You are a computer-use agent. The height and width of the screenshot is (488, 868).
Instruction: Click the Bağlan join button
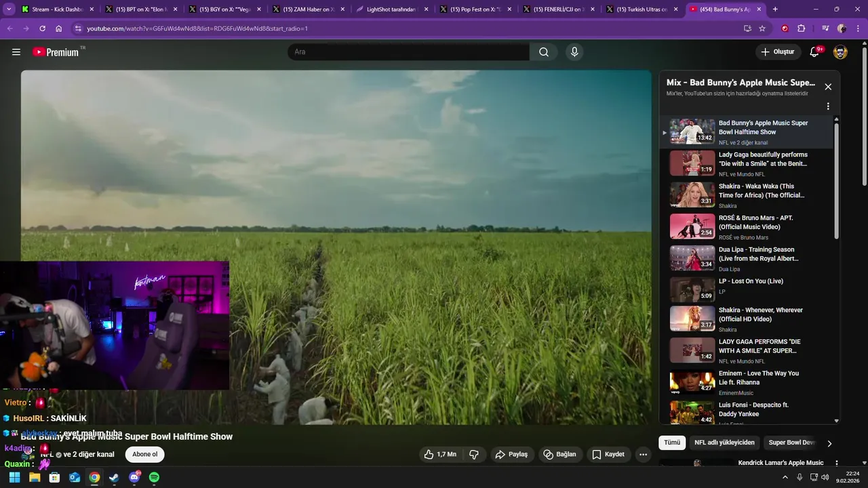[x=559, y=454]
